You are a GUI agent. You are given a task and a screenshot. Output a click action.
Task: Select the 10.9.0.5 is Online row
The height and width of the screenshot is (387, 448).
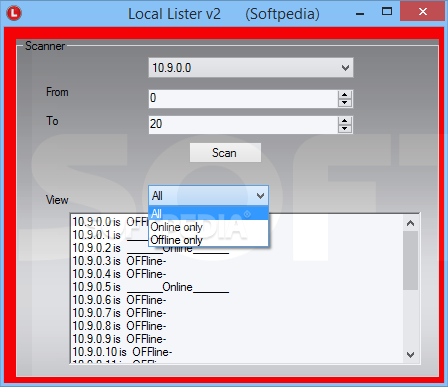tap(237, 287)
